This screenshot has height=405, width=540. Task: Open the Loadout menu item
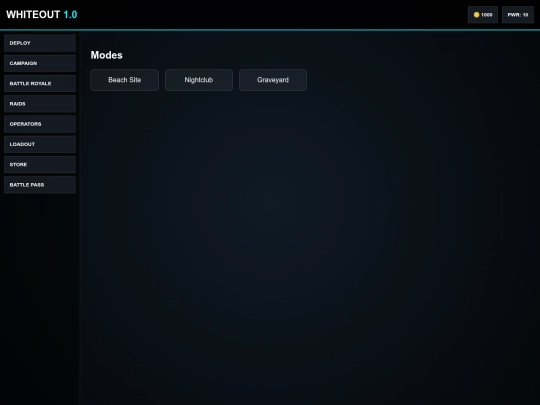tap(40, 144)
